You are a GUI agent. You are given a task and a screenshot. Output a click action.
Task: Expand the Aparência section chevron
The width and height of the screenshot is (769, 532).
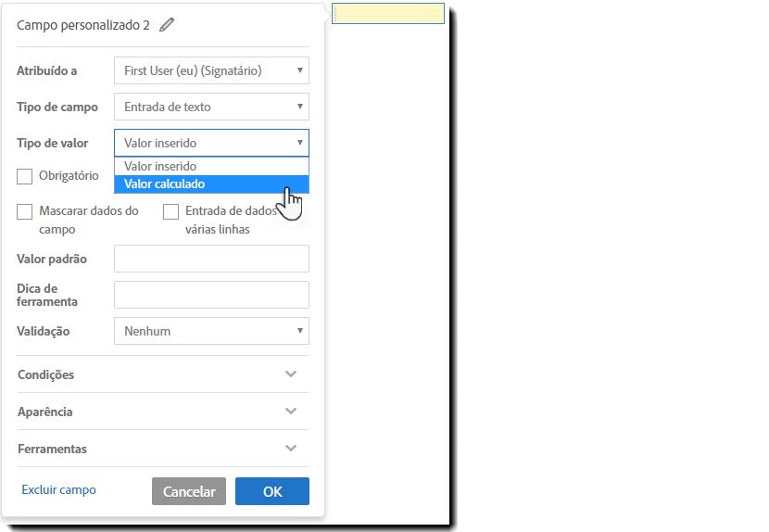click(x=291, y=412)
